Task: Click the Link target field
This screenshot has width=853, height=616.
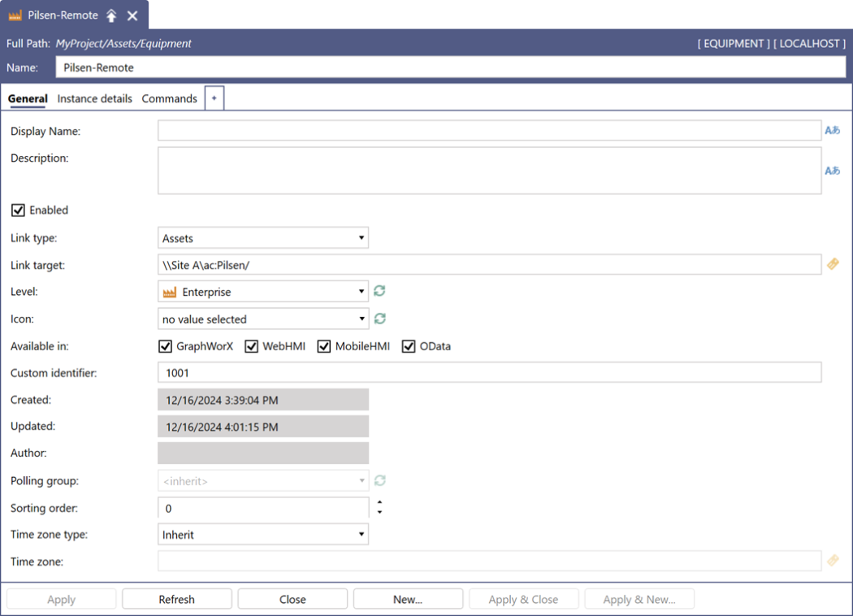Action: 490,264
